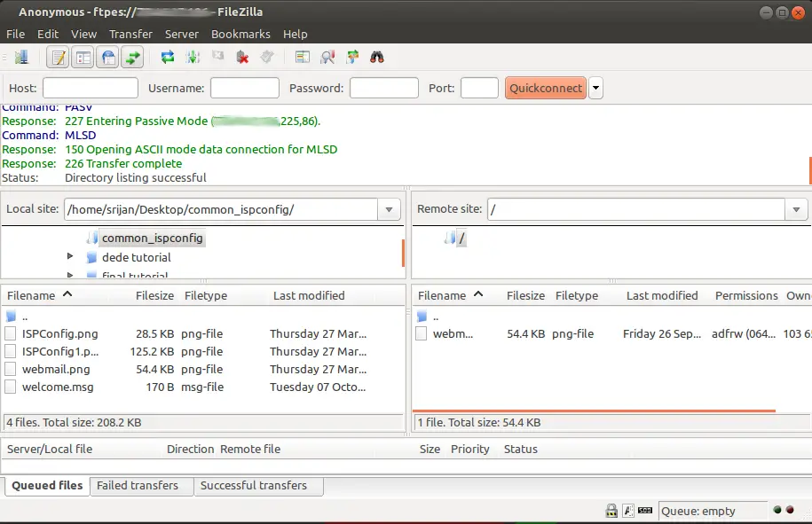Disconnect from the current server
The image size is (812, 524).
(242, 58)
